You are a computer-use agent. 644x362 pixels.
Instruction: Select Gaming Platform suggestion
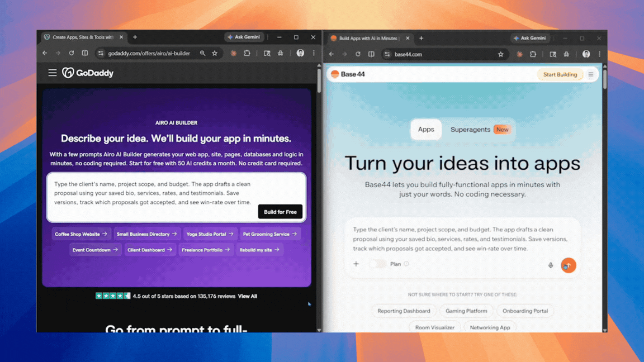(466, 311)
